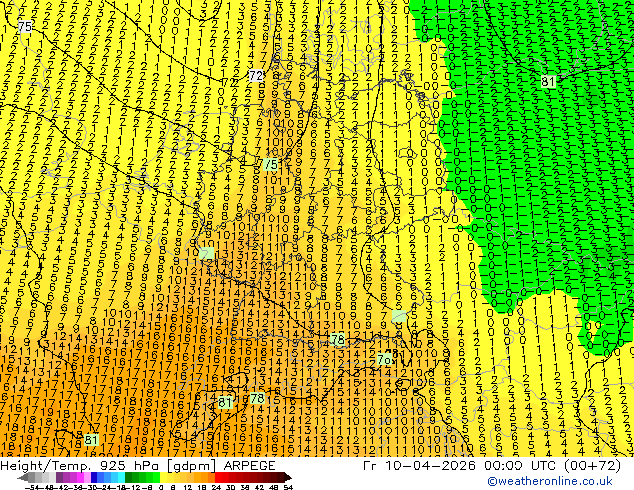Click the '75' contour label in the map center
Screen dimensions: 634x490
(271, 164)
